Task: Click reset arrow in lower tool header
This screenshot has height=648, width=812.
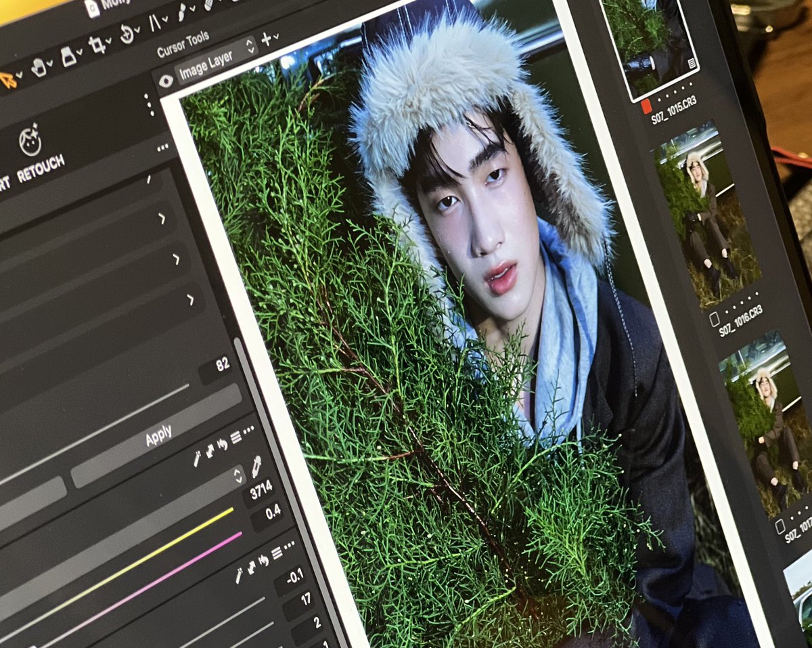Action: coord(264,561)
